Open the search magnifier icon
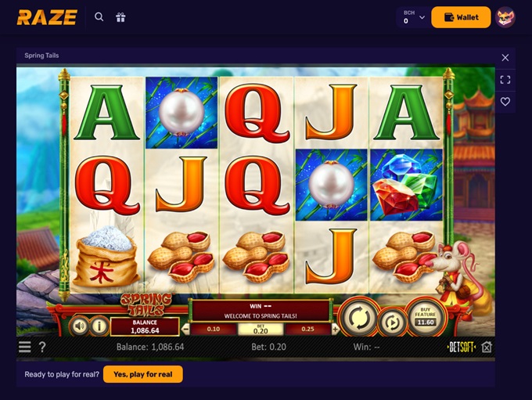The image size is (532, 400). pyautogui.click(x=99, y=16)
